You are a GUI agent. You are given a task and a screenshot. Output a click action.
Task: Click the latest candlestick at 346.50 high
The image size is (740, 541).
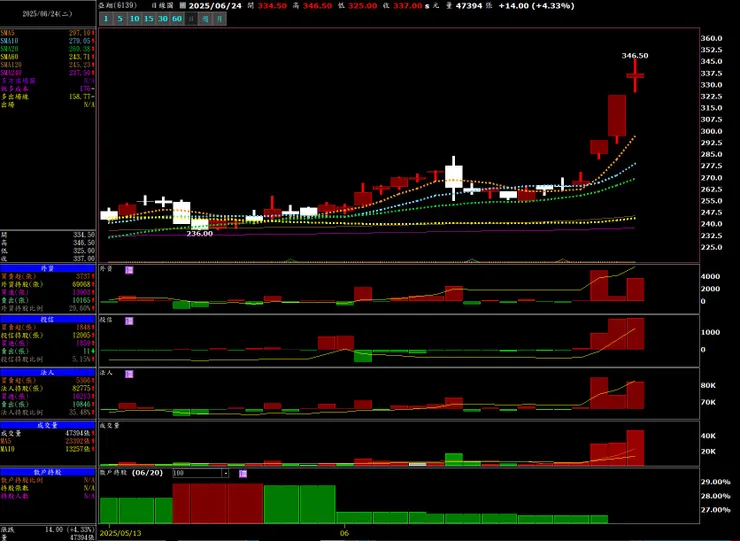[x=635, y=76]
